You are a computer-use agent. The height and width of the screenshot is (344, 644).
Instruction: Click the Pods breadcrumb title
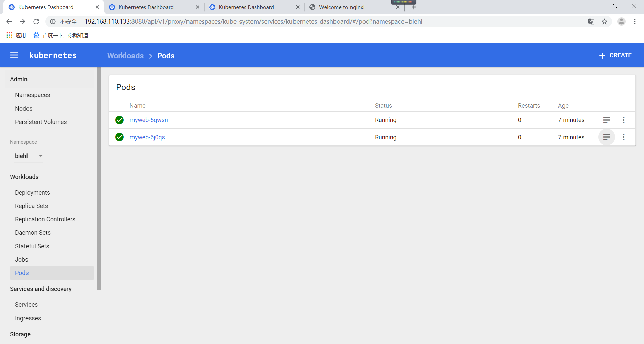166,56
